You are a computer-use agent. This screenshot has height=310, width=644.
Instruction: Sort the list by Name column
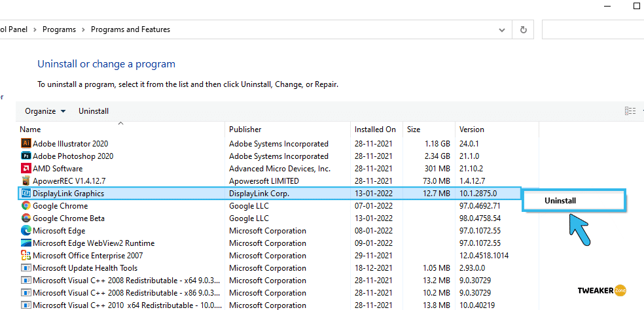(30, 129)
